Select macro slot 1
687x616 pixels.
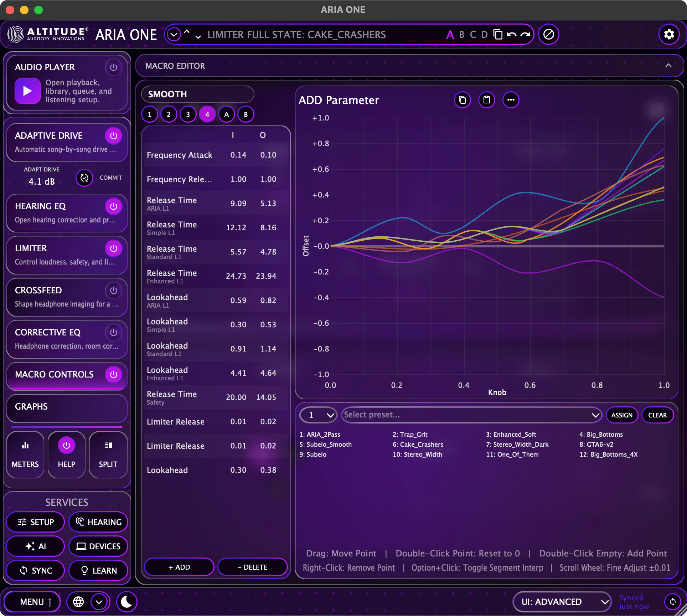[150, 114]
